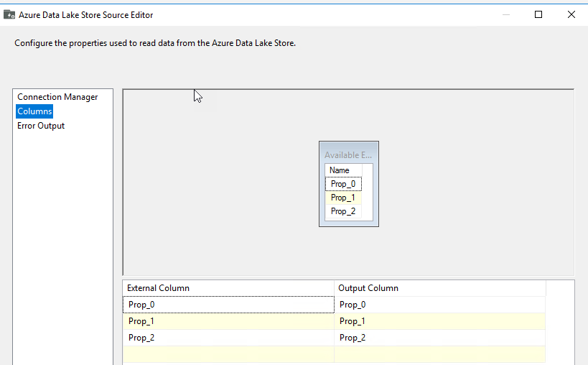
Task: Select the Prop_1 External Column cell
Action: pos(228,321)
